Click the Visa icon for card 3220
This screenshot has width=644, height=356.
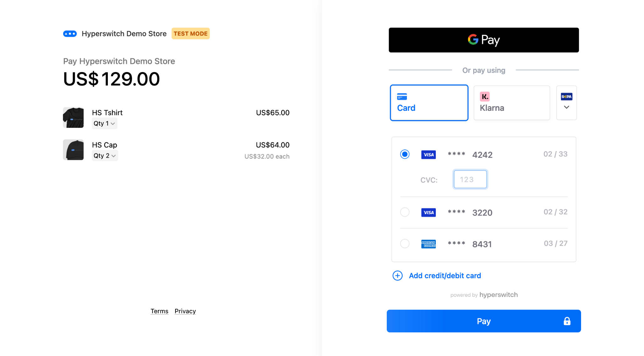pyautogui.click(x=428, y=212)
